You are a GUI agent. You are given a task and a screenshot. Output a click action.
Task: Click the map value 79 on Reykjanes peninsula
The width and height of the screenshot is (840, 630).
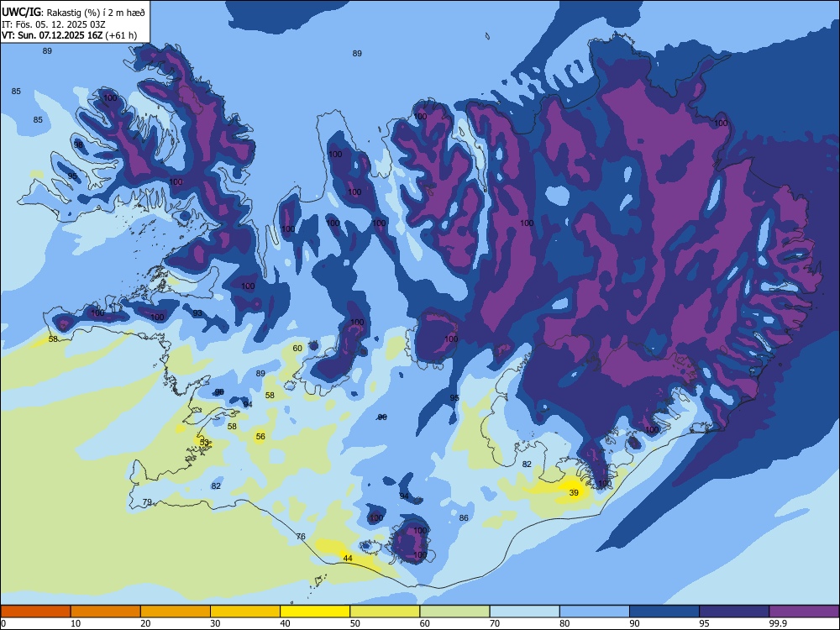pyautogui.click(x=147, y=502)
